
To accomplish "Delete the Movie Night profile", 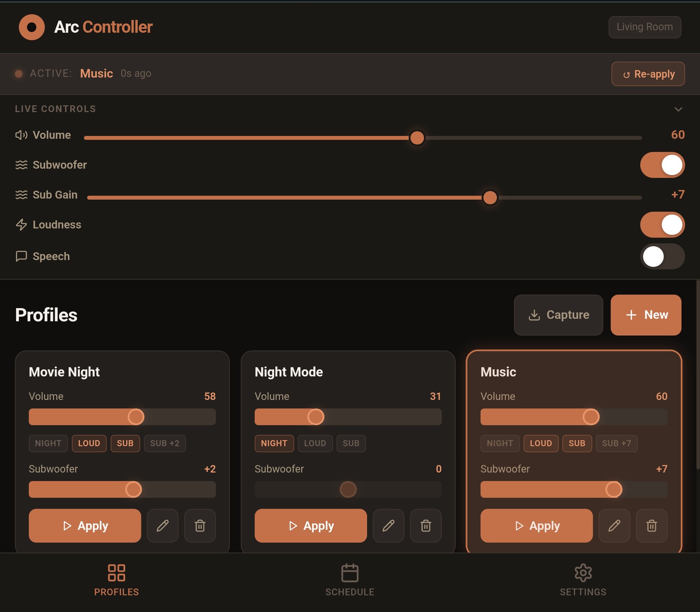I will [x=200, y=526].
